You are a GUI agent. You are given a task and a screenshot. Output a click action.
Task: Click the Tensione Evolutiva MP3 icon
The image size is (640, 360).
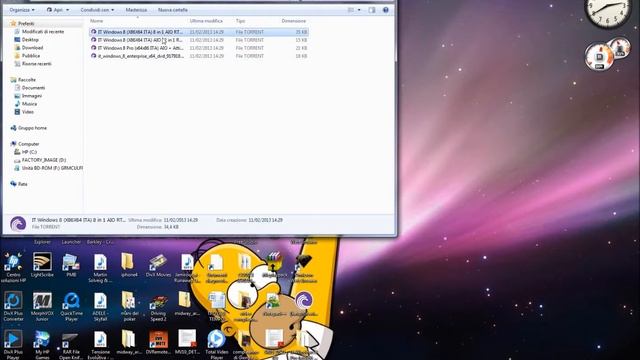coord(100,345)
